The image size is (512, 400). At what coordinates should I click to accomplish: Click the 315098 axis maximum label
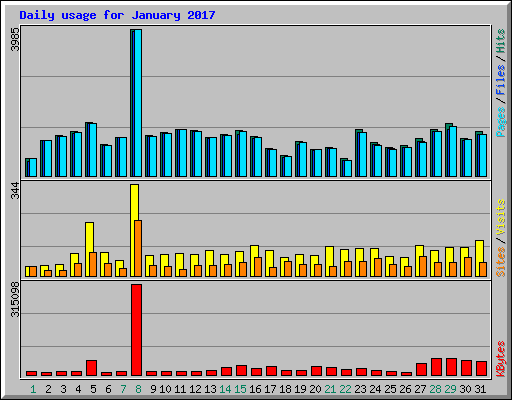[15, 299]
